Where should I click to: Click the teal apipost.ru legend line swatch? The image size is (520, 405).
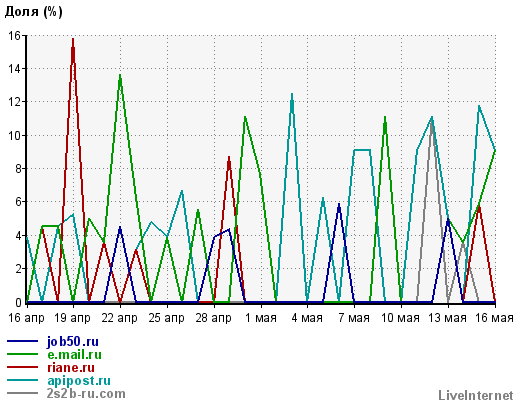click(22, 380)
